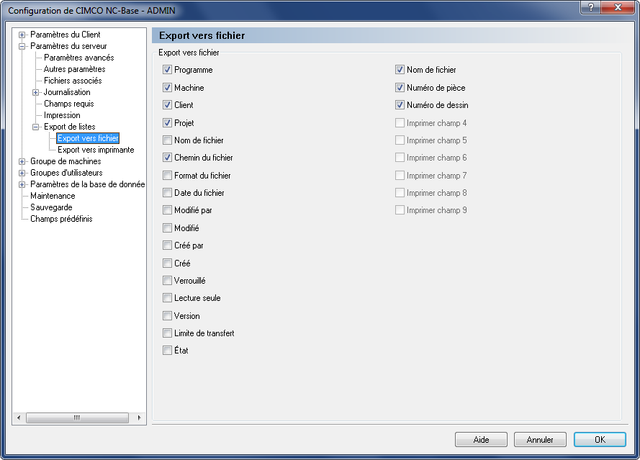Screen dimensions: 640x460
Task: Enable the Verrouillé checkbox
Action: (167, 280)
